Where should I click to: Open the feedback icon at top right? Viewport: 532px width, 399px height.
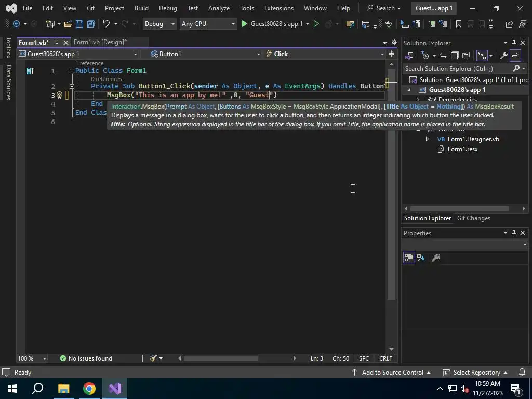tap(523, 24)
